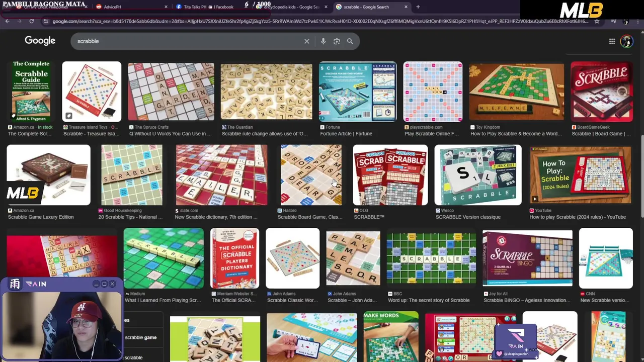Viewport: 644px width, 362px height.
Task: Click 'How to play Scrabble (2024 rules)' link
Action: (x=578, y=217)
